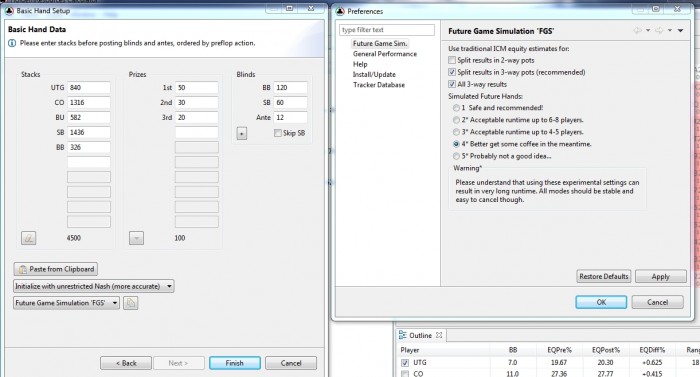Image resolution: width=700 pixels, height=377 pixels.
Task: Open FGS settings icon beside model dropdown
Action: click(130, 303)
